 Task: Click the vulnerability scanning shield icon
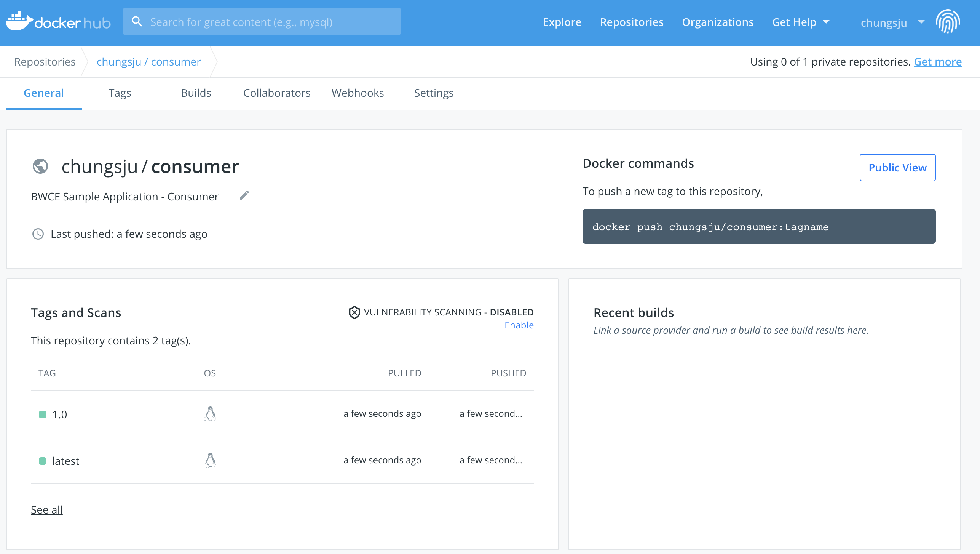click(x=354, y=312)
